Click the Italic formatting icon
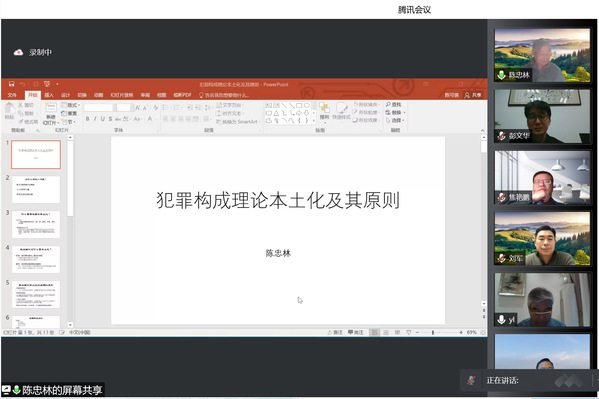This screenshot has width=599, height=399. (x=95, y=119)
